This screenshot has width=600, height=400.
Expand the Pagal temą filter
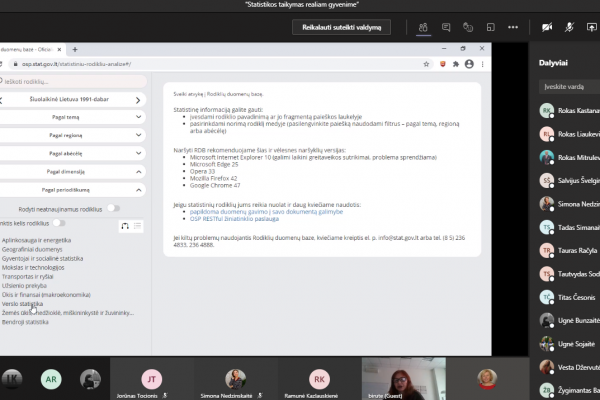pyautogui.click(x=73, y=117)
